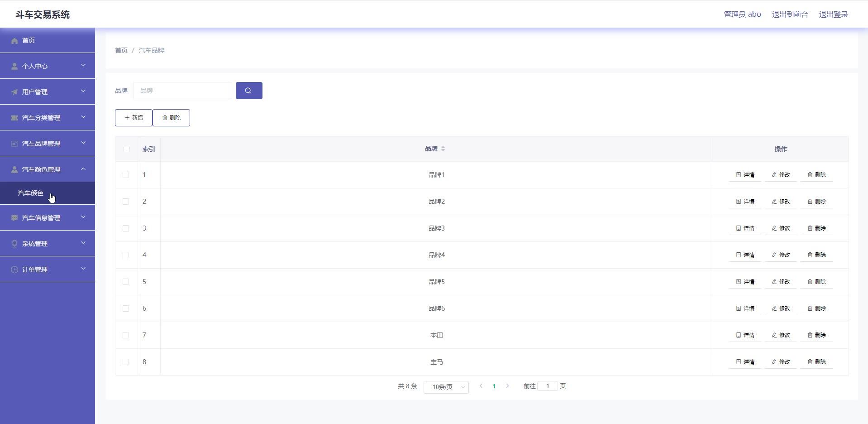This screenshot has height=424, width=868.
Task: Click the previous page arrow in pagination
Action: coord(481,386)
